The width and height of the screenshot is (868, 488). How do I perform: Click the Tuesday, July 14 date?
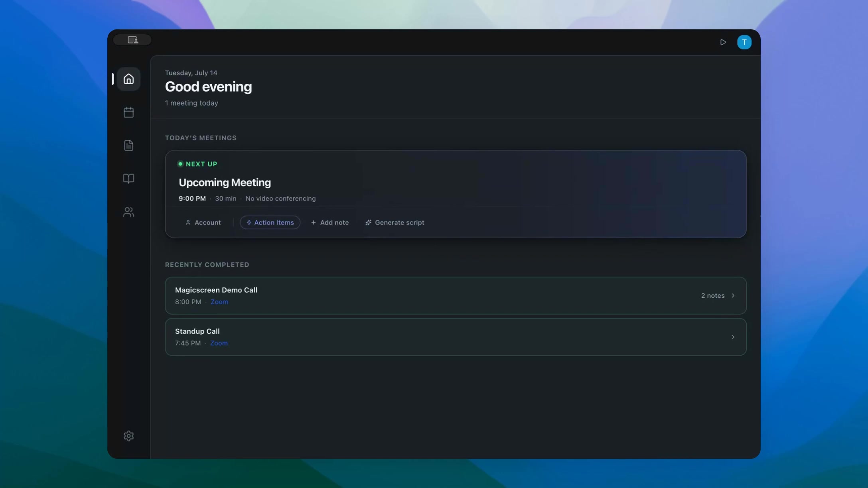click(191, 73)
